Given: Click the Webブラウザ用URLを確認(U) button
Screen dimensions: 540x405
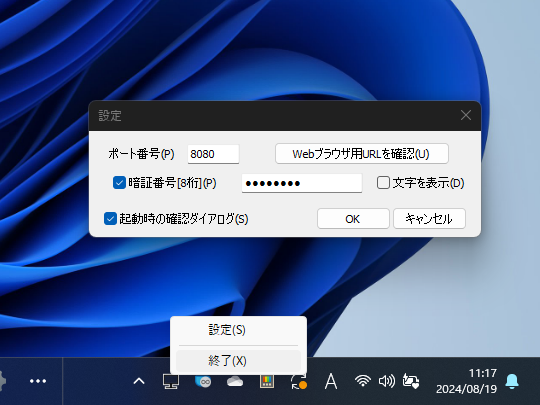Looking at the screenshot, I should coord(362,154).
